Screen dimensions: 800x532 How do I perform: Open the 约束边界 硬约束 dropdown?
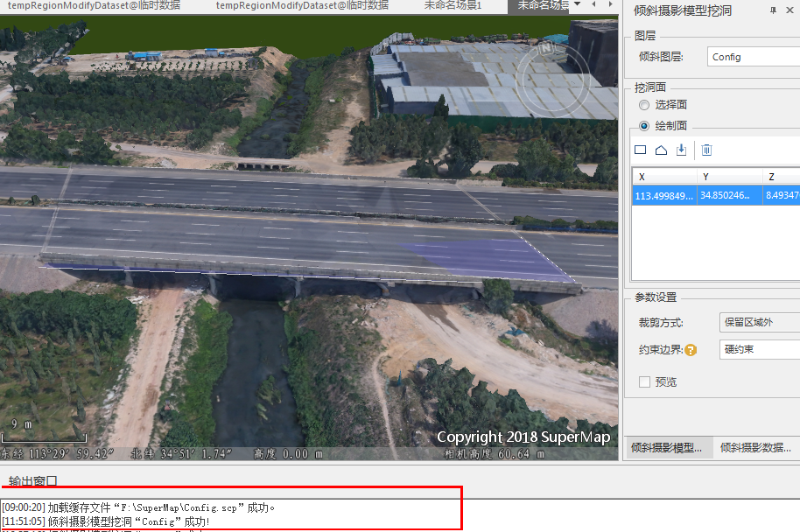(758, 349)
